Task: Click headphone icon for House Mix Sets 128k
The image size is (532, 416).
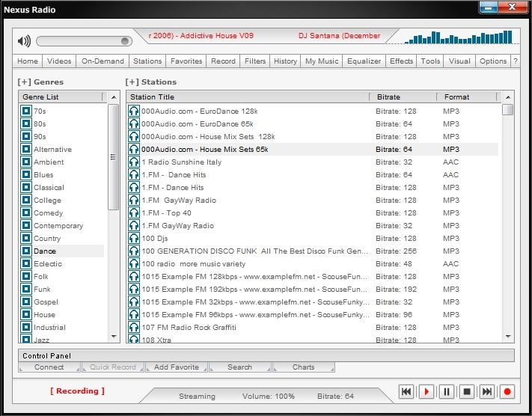Action: pos(134,136)
